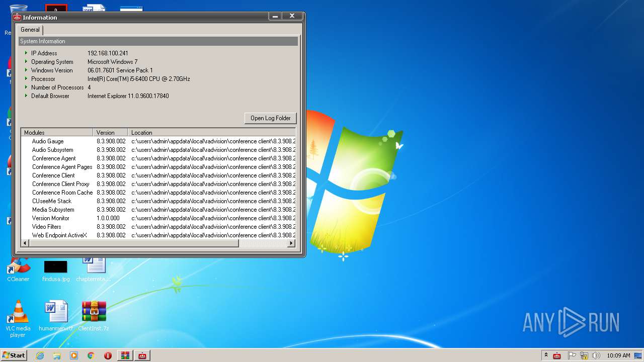Launch Windows Media Player from taskbar
The width and height of the screenshot is (644, 362).
[x=74, y=355]
